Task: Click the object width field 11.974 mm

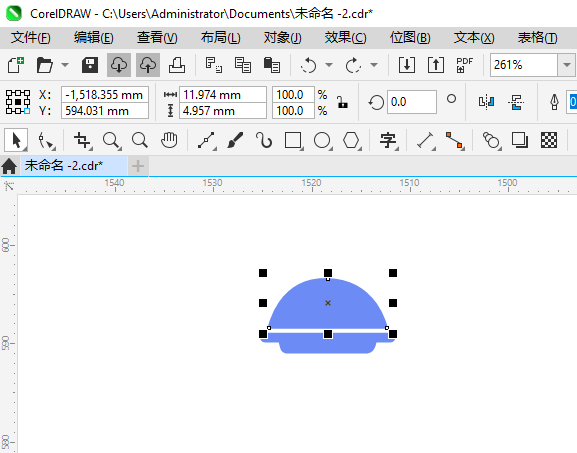Action: click(223, 95)
